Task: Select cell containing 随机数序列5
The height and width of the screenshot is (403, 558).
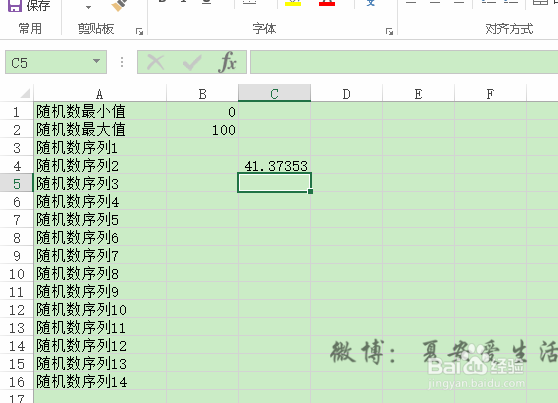Action: click(100, 219)
